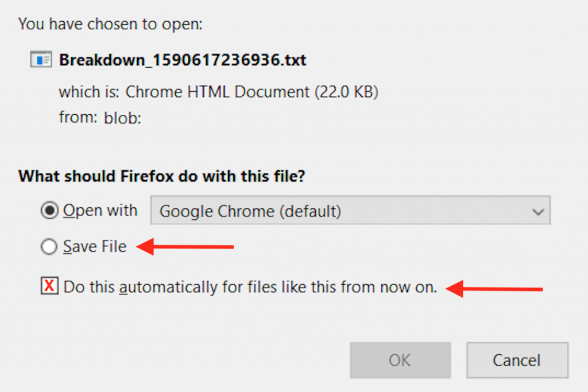Choose the Save File radio button
The width and height of the screenshot is (588, 392).
49,247
